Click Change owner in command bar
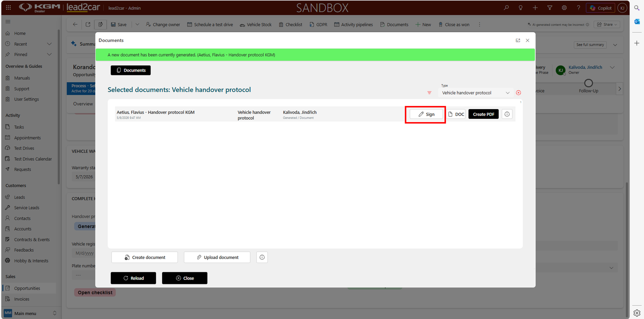644x319 pixels. point(163,25)
